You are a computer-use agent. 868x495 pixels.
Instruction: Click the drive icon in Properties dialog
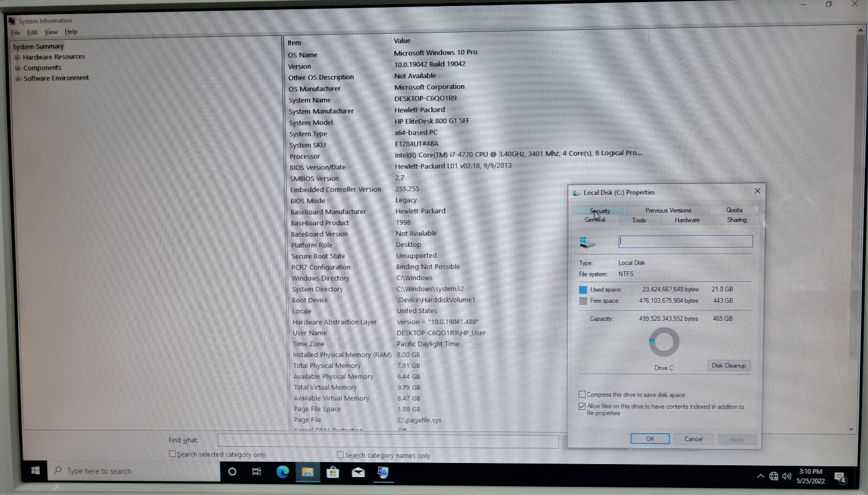(x=587, y=243)
